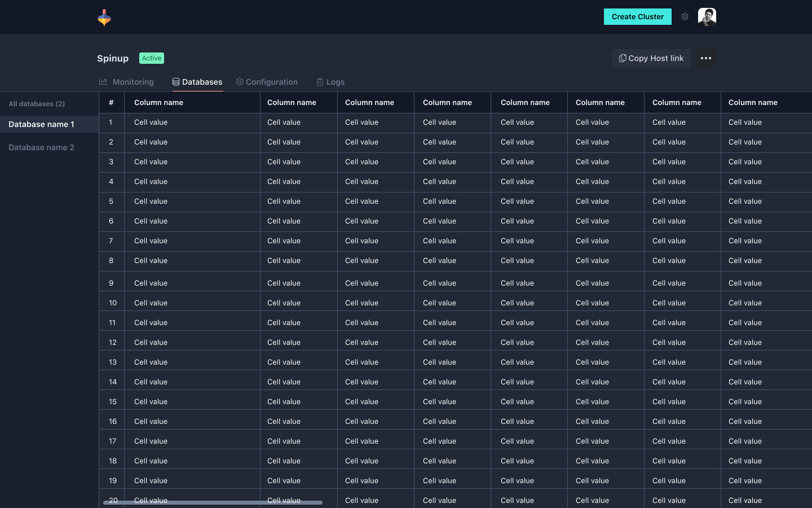812x508 pixels.
Task: Select Database name 1 in sidebar
Action: [x=41, y=124]
